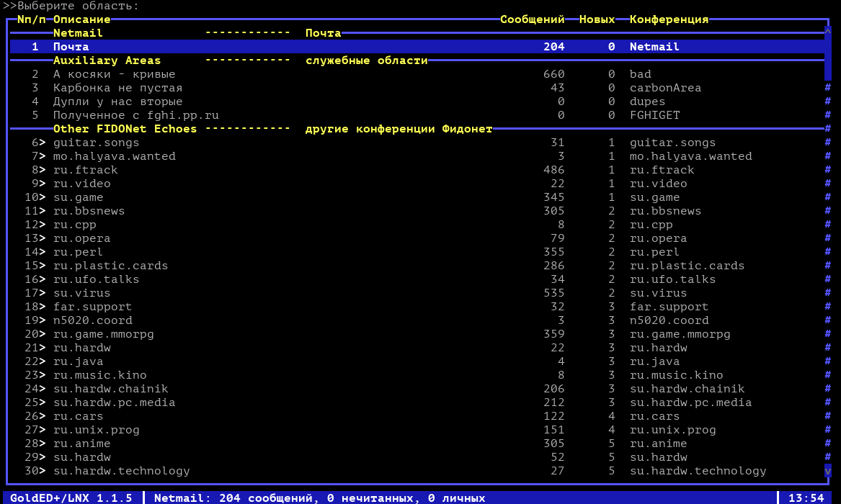841x504 pixels.
Task: Open su.virus echo description
Action: (x=81, y=293)
